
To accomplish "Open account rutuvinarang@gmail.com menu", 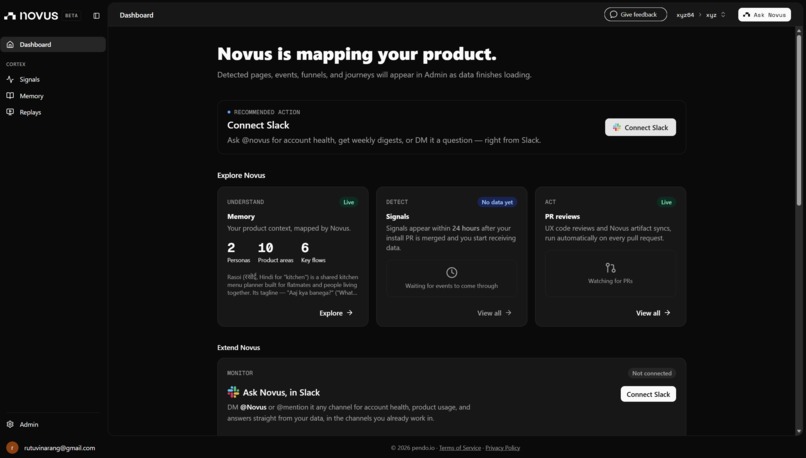I will point(60,448).
